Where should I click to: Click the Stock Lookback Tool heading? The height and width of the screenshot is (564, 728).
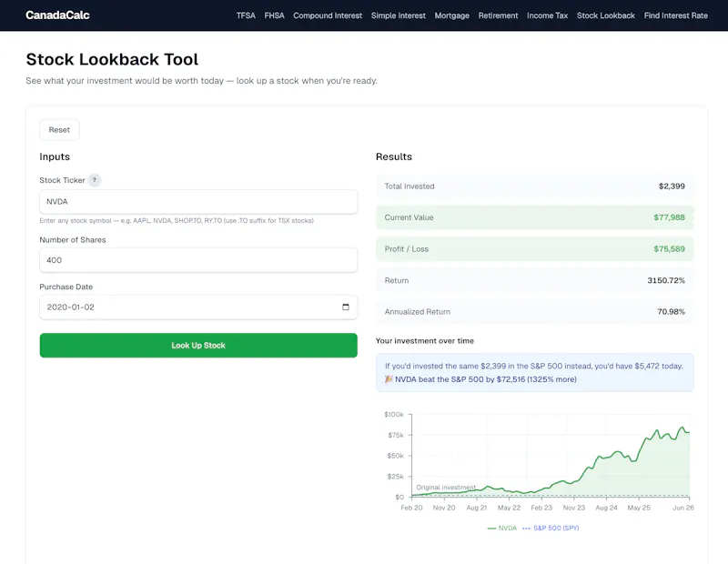(112, 59)
